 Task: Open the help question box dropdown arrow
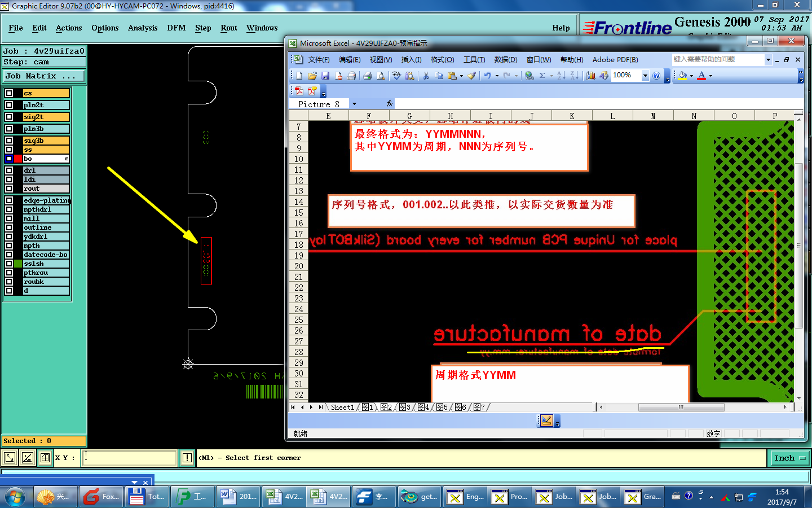(768, 59)
